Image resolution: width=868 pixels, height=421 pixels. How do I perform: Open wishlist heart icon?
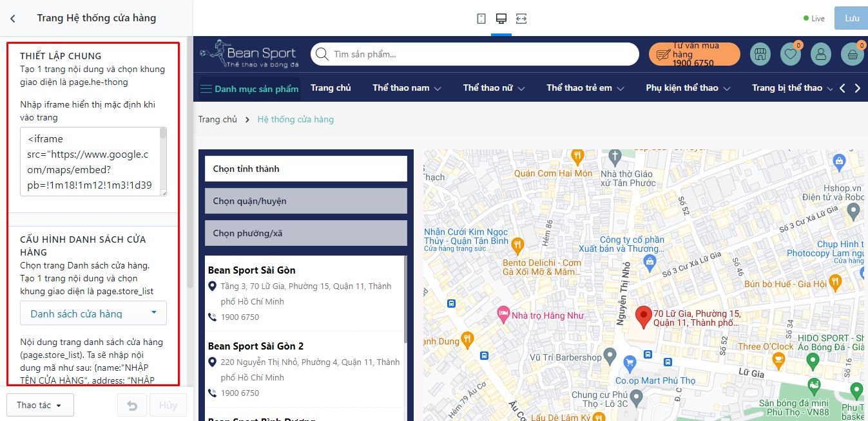coord(790,54)
